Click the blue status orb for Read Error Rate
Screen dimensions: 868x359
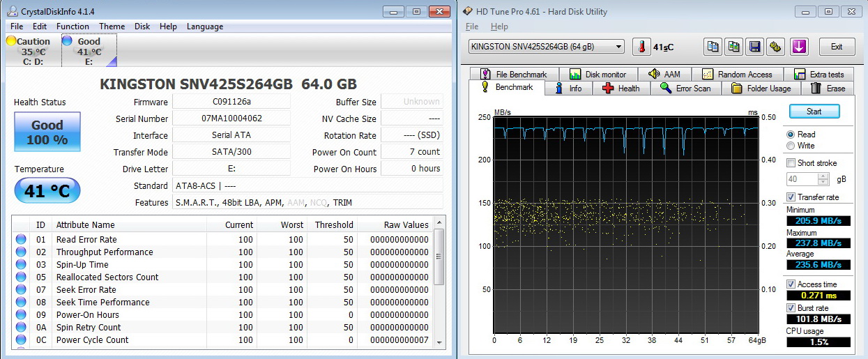pos(21,239)
